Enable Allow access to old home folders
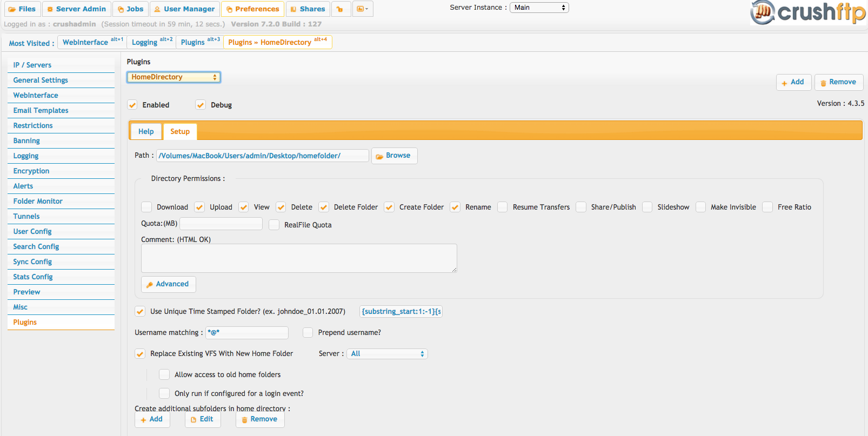The width and height of the screenshot is (868, 436). tap(164, 374)
